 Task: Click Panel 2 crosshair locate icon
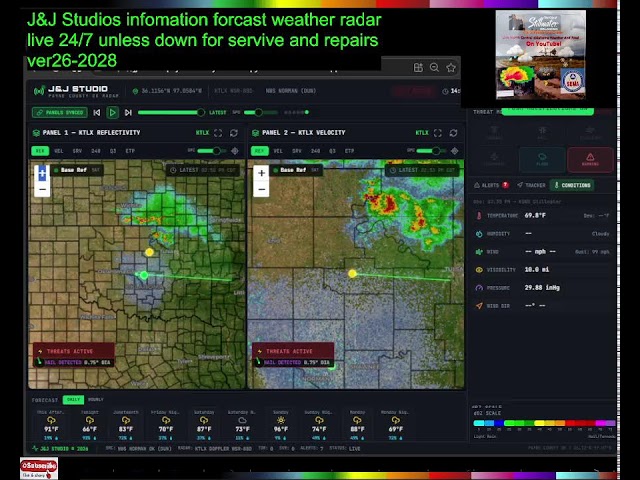click(x=455, y=151)
